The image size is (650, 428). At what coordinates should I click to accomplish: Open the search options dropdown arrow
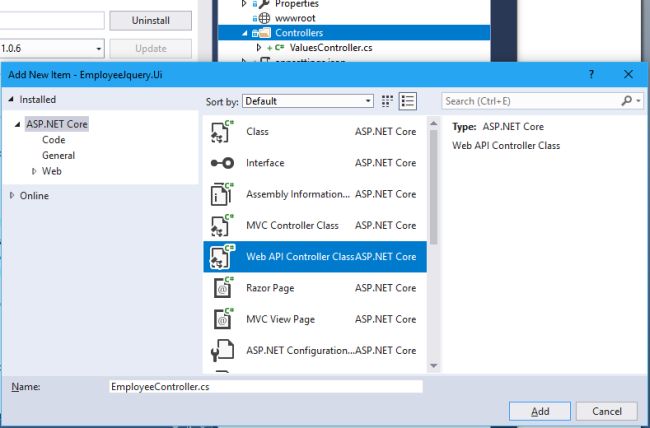pos(638,101)
